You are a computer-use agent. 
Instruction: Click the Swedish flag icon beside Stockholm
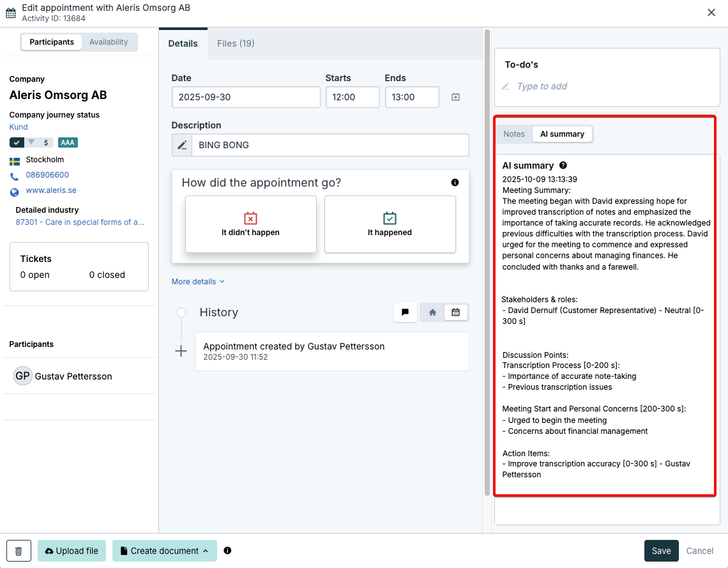point(15,162)
